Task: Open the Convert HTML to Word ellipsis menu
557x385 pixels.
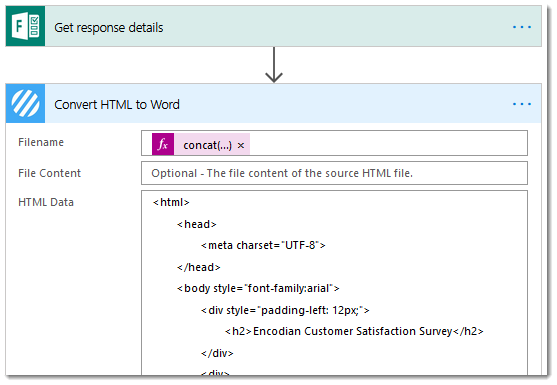Action: [521, 104]
